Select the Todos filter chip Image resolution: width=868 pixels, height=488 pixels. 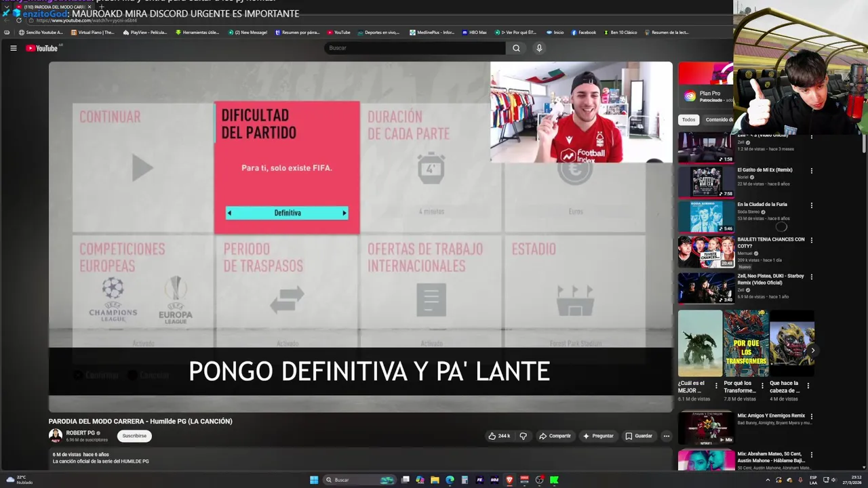[688, 120]
